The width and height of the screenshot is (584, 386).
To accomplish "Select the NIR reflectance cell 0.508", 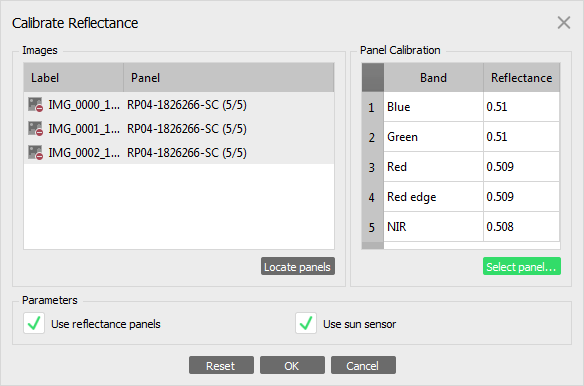I will (x=521, y=227).
